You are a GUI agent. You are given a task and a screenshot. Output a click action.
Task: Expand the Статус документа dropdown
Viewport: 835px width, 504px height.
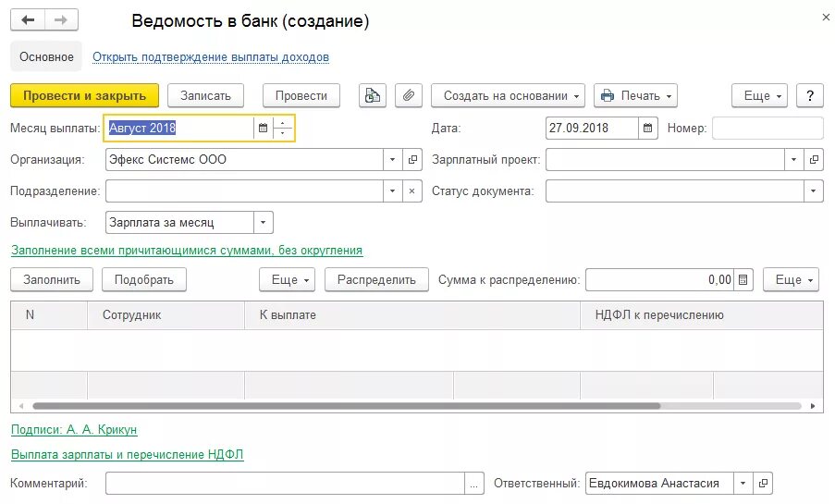click(x=813, y=191)
